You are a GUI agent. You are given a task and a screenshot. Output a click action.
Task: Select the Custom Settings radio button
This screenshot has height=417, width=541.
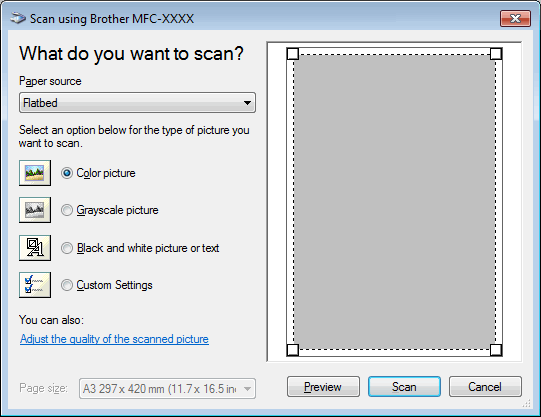click(x=67, y=285)
